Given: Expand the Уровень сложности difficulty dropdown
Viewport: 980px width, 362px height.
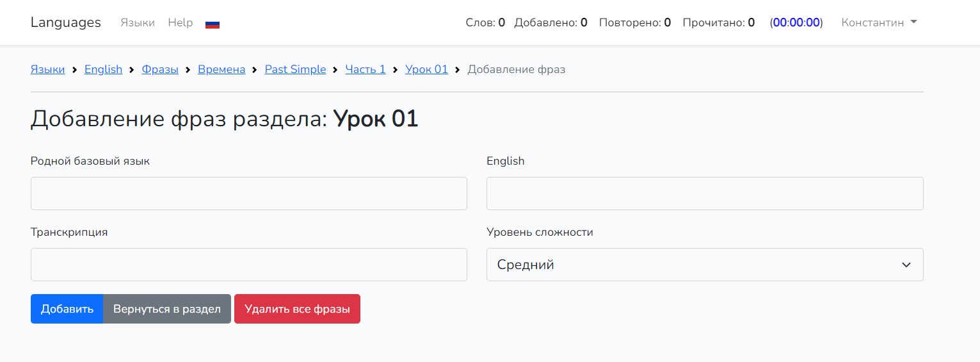Looking at the screenshot, I should [704, 265].
